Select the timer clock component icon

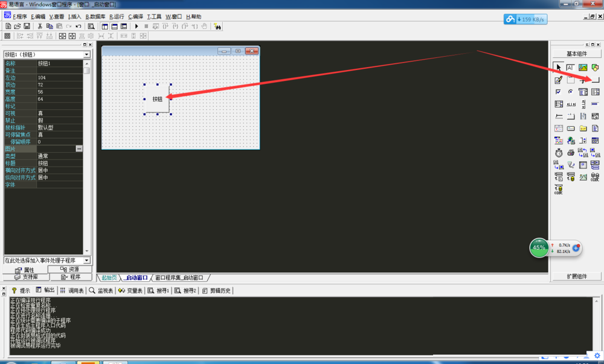click(558, 153)
